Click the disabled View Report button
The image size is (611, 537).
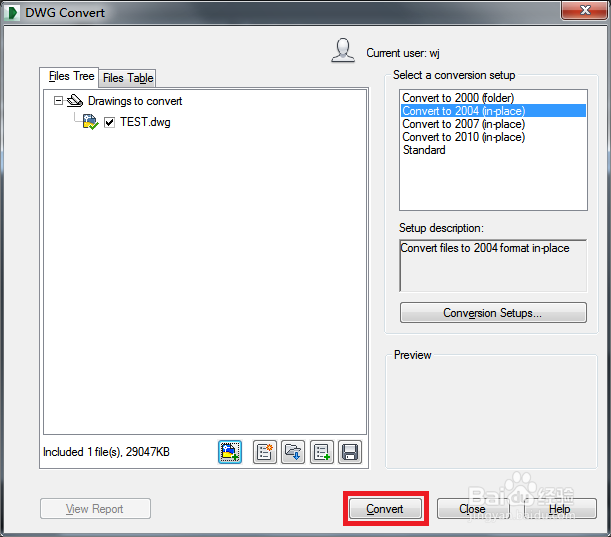(x=95, y=509)
